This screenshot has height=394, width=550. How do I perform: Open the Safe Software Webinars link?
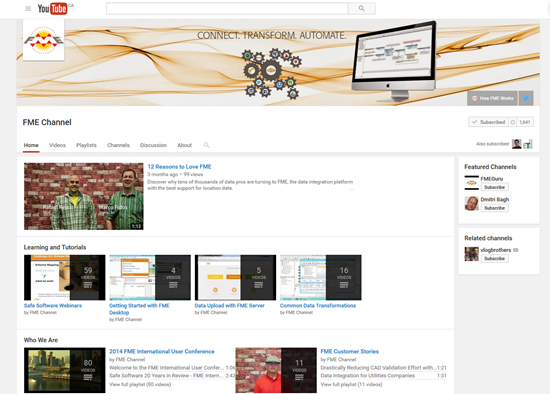coord(53,306)
